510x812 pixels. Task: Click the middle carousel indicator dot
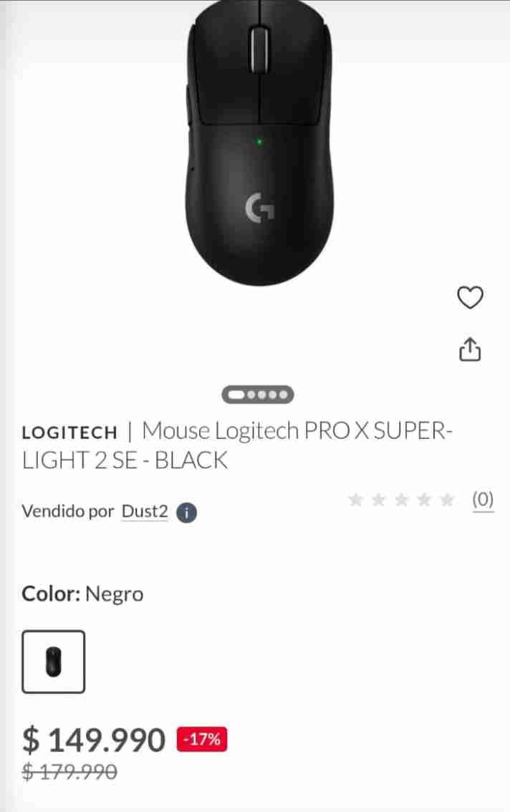(262, 395)
